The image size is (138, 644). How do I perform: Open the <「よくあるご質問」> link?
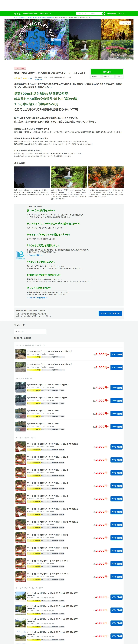click(35, 255)
